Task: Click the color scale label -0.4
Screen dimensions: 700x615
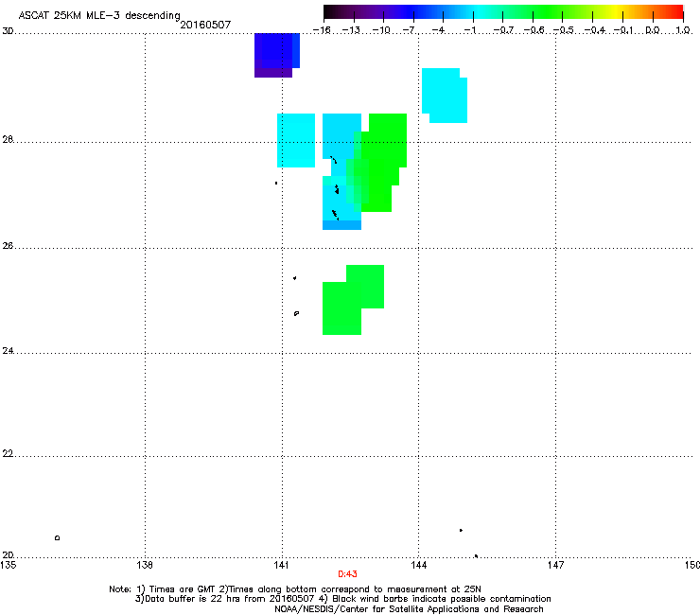Action: (595, 30)
